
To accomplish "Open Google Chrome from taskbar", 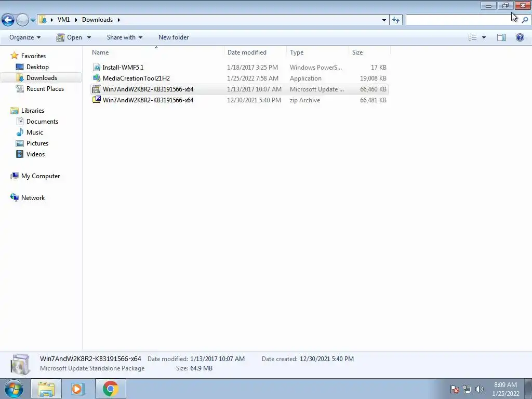I will [x=111, y=389].
